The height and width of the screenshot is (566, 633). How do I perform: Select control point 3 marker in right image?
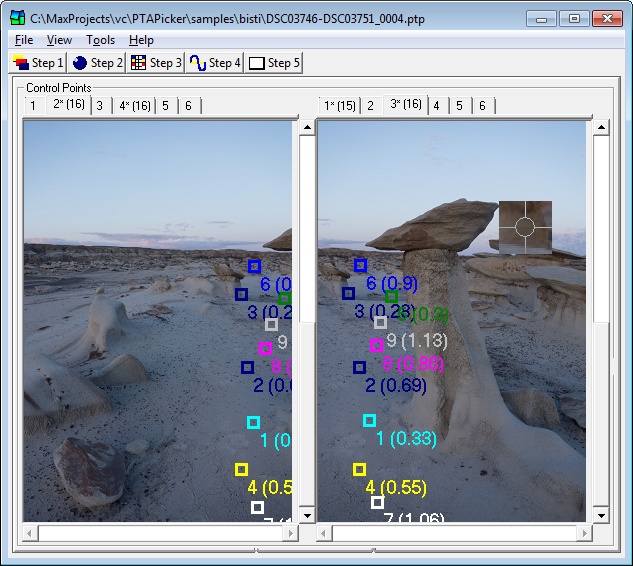coord(348,293)
